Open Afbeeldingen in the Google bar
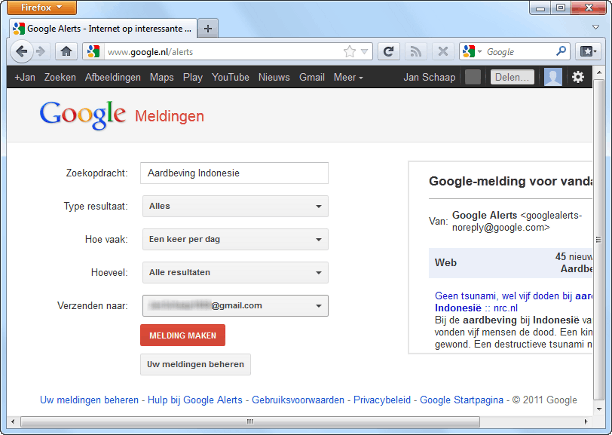This screenshot has width=612, height=435. [113, 77]
